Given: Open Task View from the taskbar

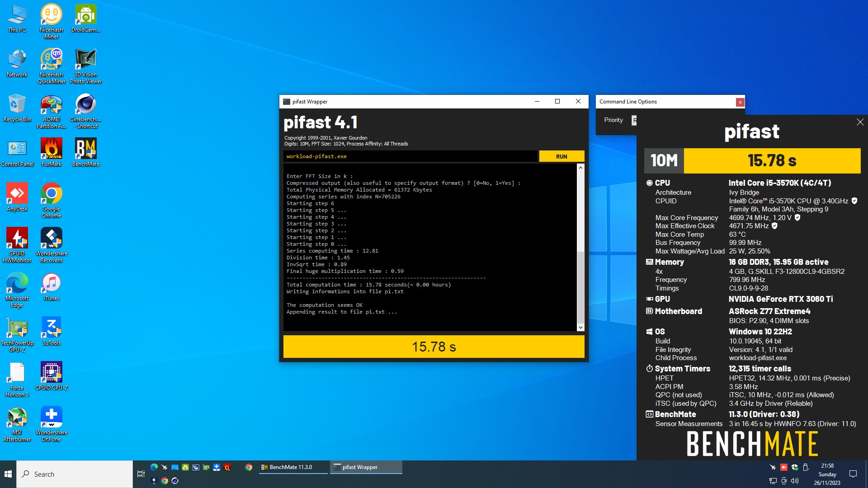Looking at the screenshot, I should [141, 474].
